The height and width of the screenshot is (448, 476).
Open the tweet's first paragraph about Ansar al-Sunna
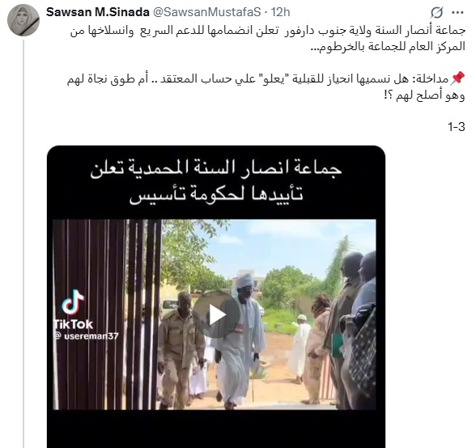[x=268, y=39]
